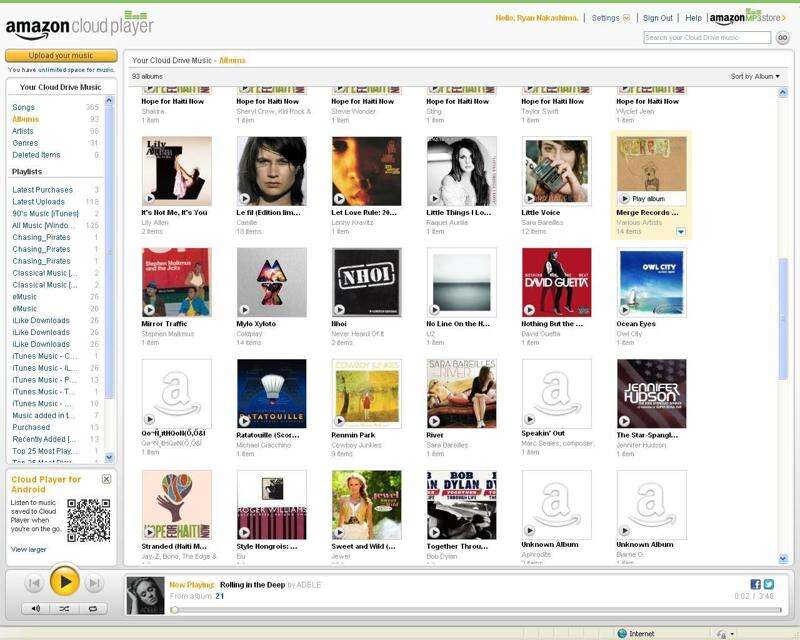The height and width of the screenshot is (640, 800).
Task: Close the Cloud Player for Android panel
Action: 106,479
